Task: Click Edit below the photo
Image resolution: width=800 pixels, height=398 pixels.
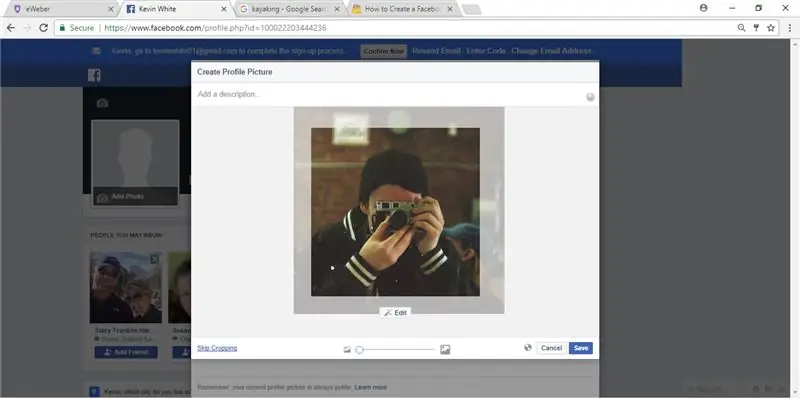Action: tap(395, 313)
